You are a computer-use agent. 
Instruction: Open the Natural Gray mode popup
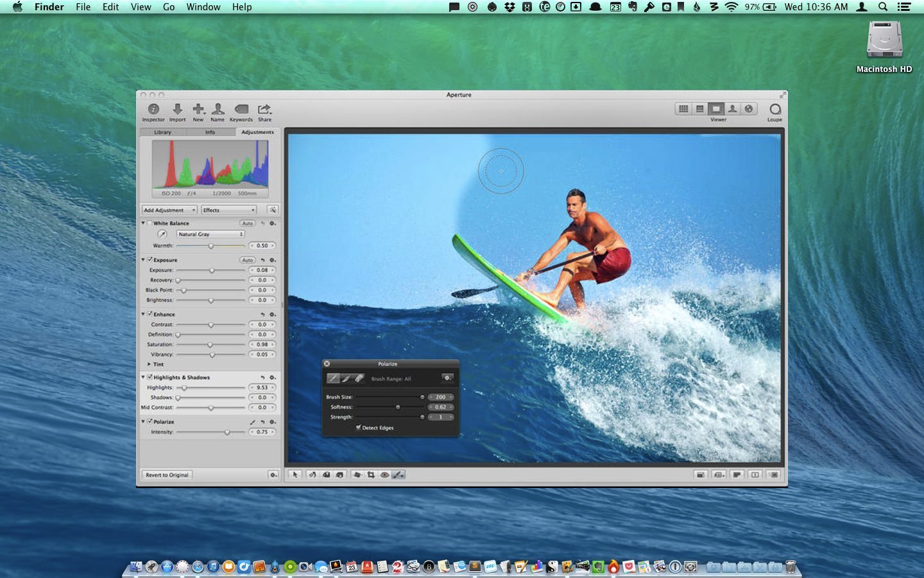click(210, 234)
